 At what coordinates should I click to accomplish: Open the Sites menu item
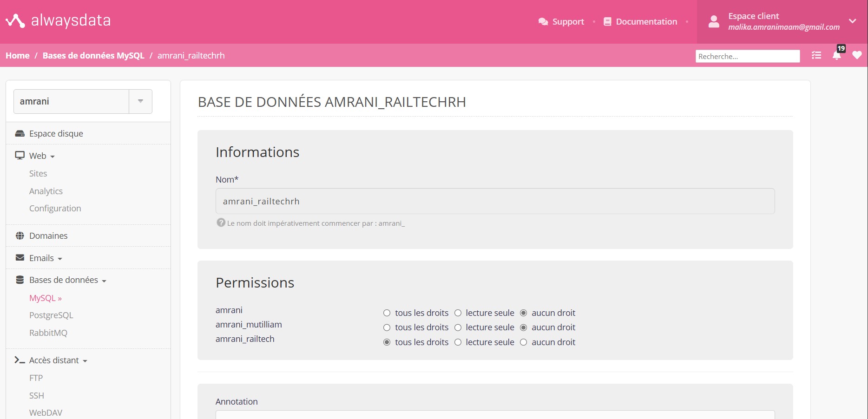tap(38, 173)
